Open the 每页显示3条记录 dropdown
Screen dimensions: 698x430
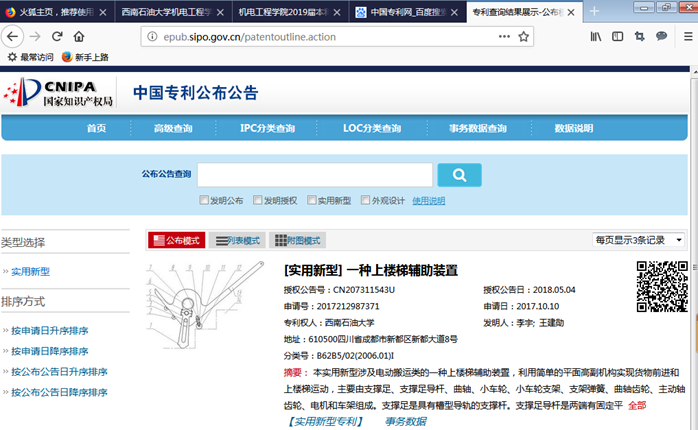[x=639, y=240]
